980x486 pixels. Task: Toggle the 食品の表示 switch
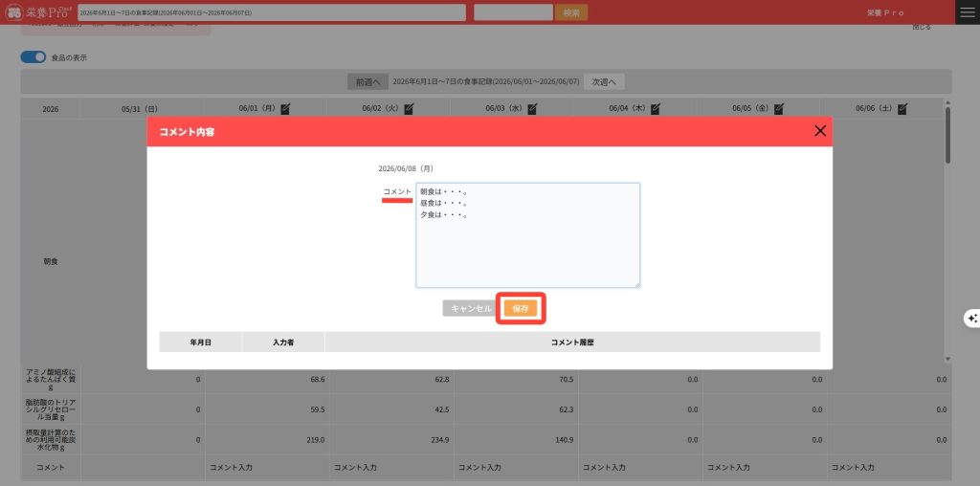coord(33,56)
